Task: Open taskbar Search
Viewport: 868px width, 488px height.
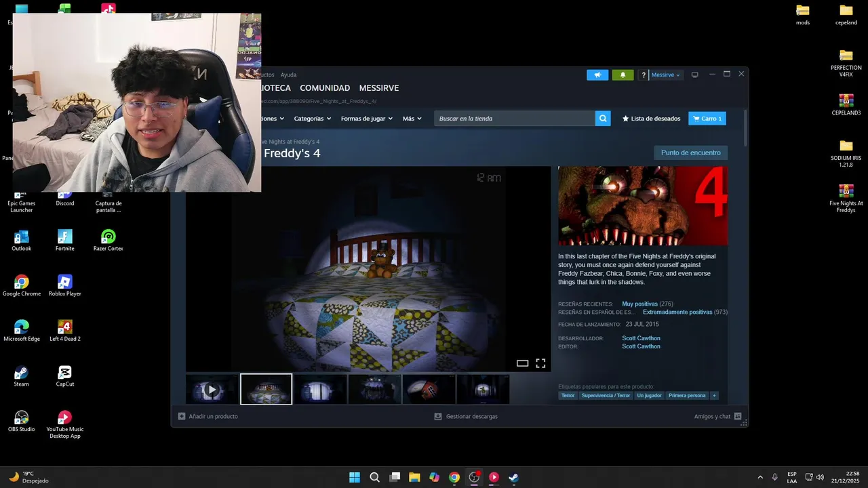Action: point(374,477)
